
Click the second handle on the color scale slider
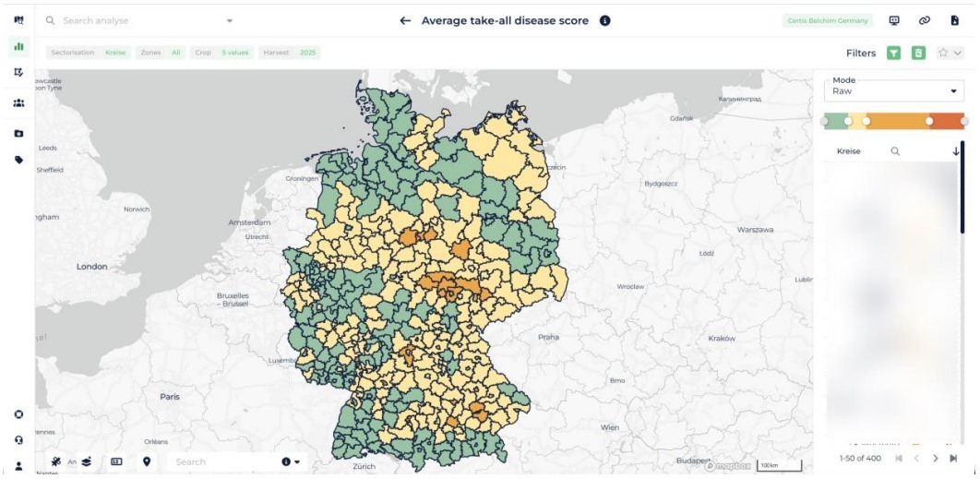tap(848, 121)
